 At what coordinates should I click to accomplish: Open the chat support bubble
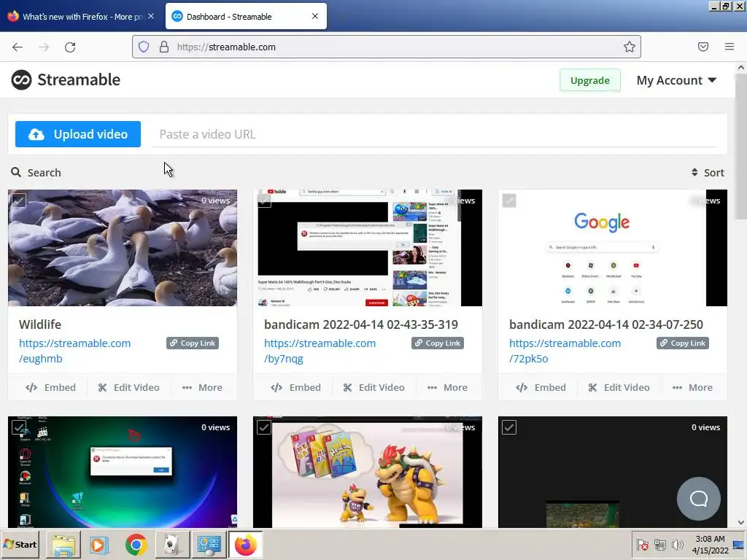pos(698,499)
